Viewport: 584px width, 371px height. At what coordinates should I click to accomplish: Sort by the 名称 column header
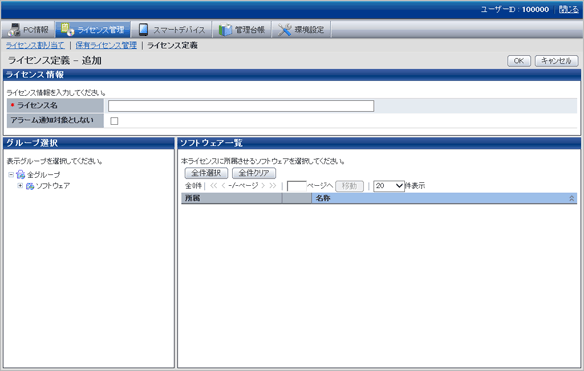point(444,198)
